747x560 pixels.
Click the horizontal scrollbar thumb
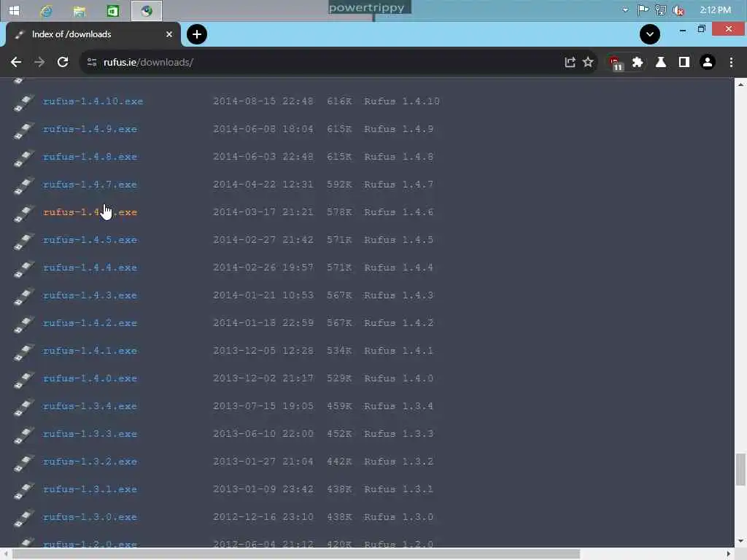pos(296,554)
